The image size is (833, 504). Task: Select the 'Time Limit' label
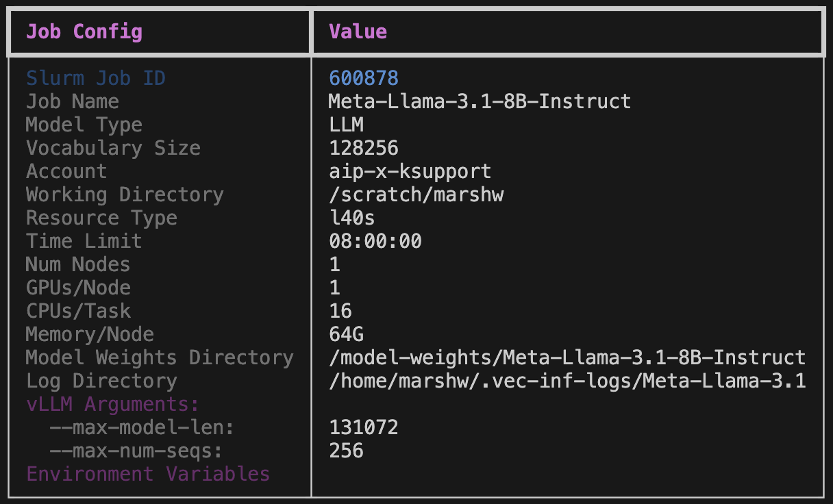[84, 241]
